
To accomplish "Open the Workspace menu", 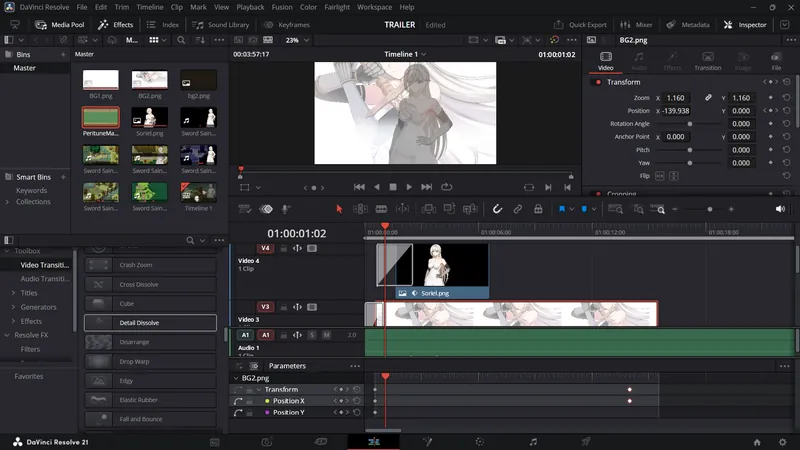I will click(x=374, y=7).
